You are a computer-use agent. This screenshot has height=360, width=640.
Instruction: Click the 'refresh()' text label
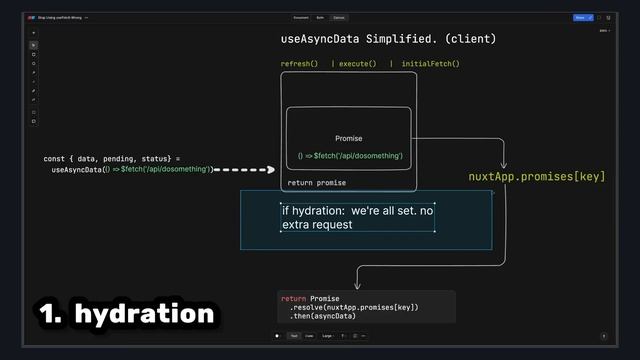299,64
